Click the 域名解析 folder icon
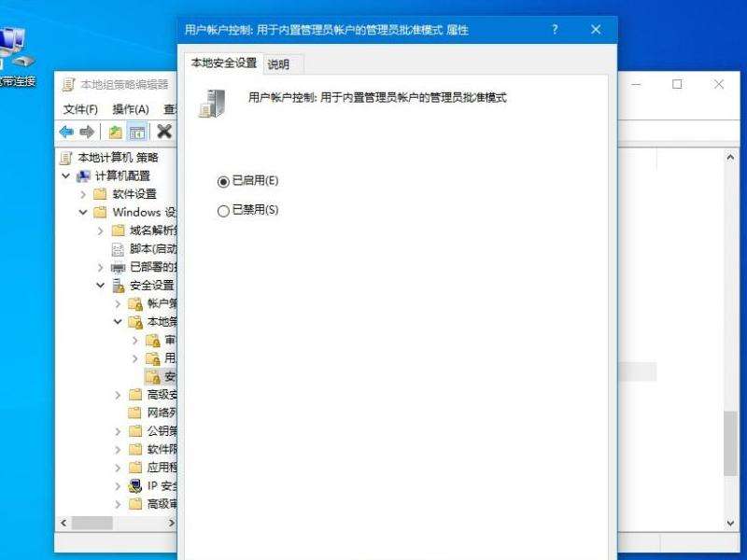This screenshot has height=560, width=747. coord(118,231)
